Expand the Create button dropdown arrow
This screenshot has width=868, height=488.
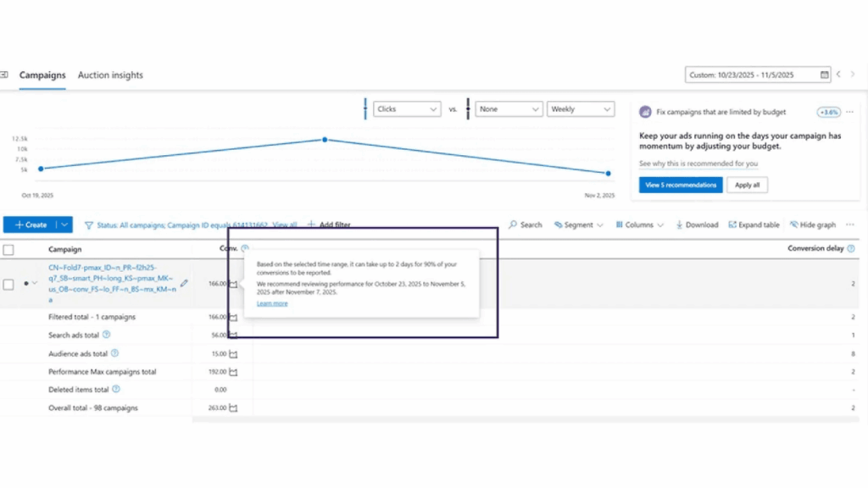(64, 225)
